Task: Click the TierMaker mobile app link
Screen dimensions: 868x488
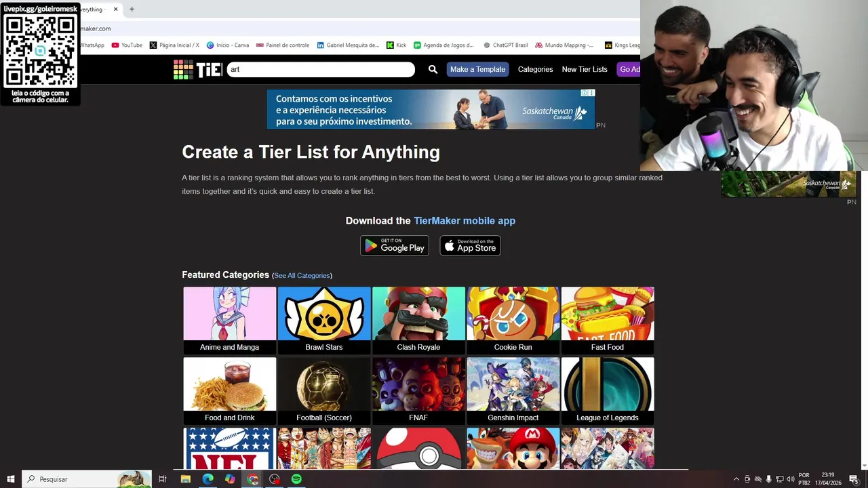Action: tap(465, 221)
